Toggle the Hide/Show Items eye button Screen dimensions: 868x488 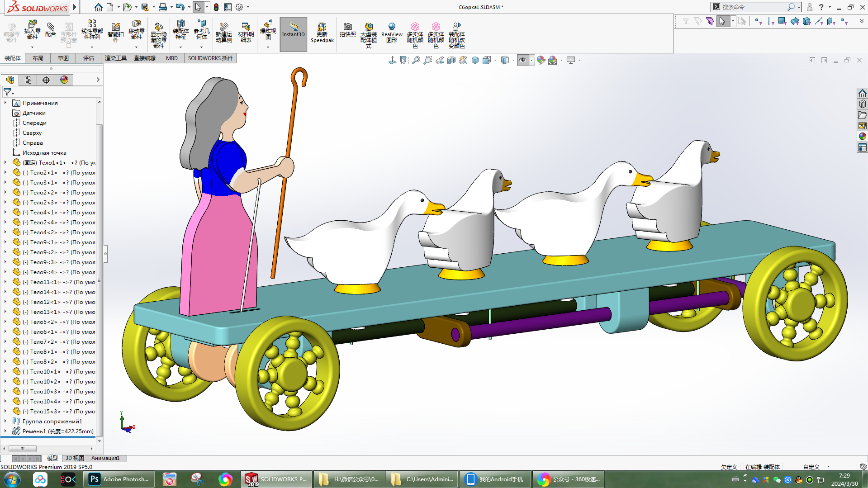[523, 60]
